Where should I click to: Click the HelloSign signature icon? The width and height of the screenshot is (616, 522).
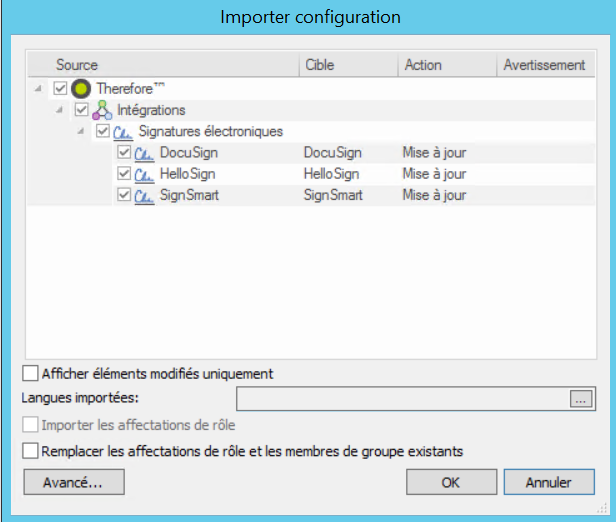(144, 175)
